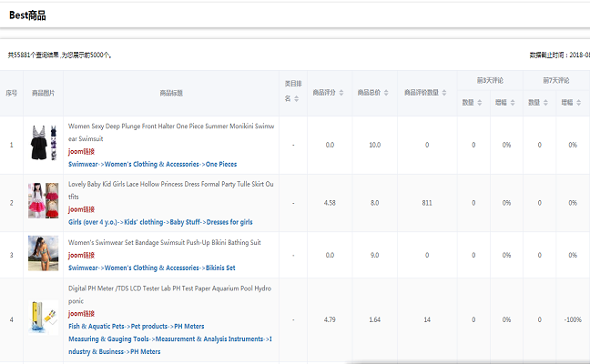This screenshot has height=364, width=590.
Task: Sort by 数量 under 前7天评论
Action: click(545, 103)
